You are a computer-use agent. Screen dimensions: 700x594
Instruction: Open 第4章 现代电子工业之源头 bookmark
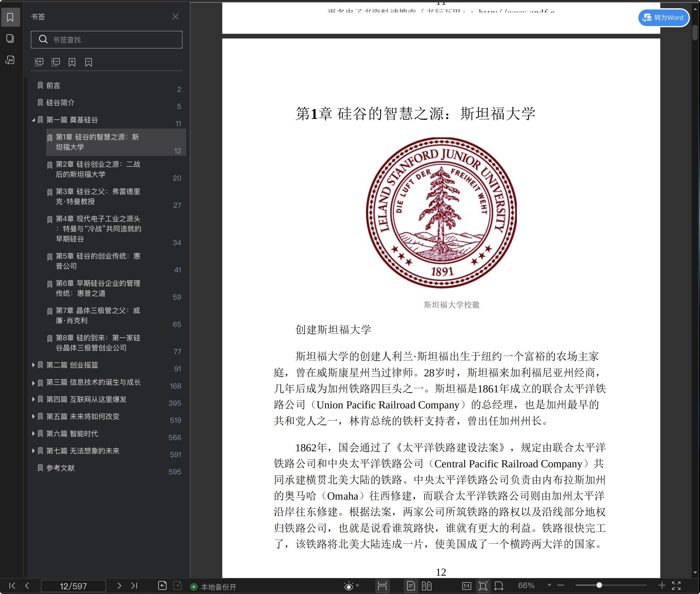pyautogui.click(x=116, y=229)
